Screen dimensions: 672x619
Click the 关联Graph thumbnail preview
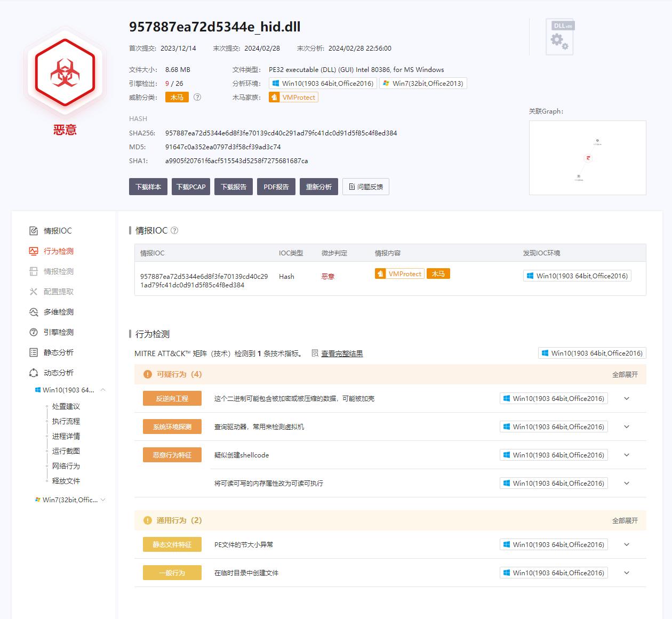(587, 158)
